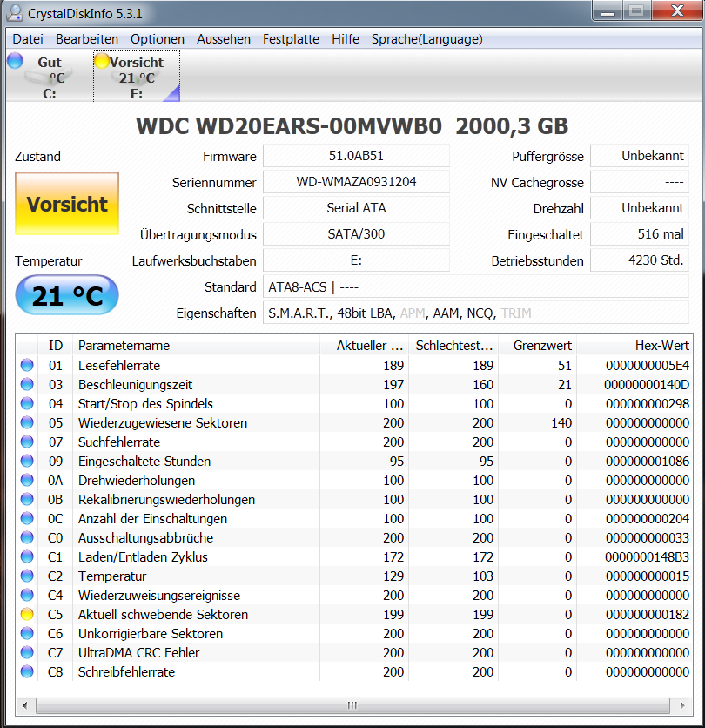Minimize the CrystalDiskInfo window
Viewport: 705px width, 728px height.
[x=608, y=11]
